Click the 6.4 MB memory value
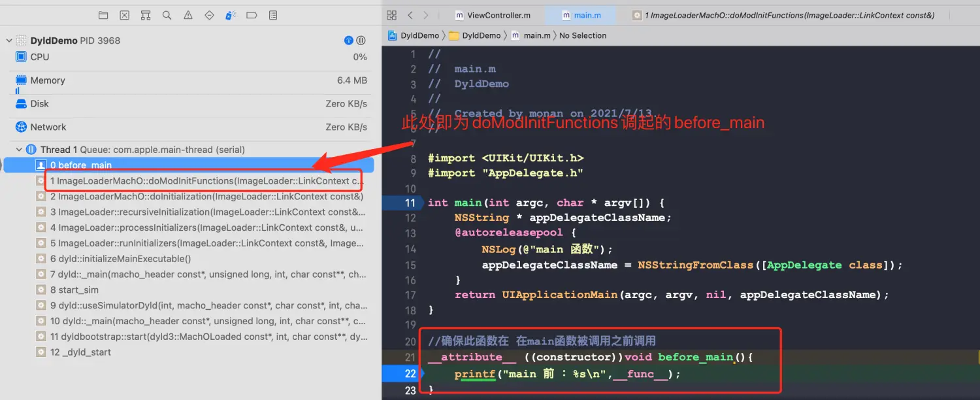This screenshot has height=400, width=980. [352, 80]
